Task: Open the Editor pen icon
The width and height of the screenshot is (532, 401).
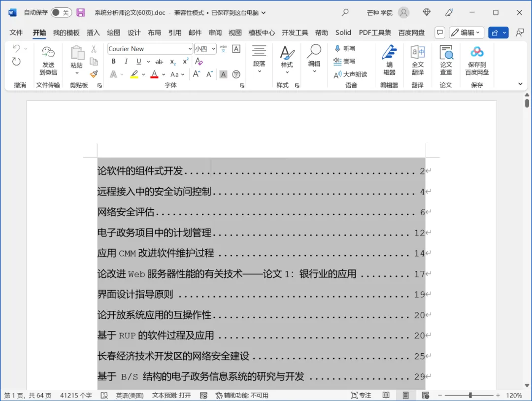Action: 389,52
